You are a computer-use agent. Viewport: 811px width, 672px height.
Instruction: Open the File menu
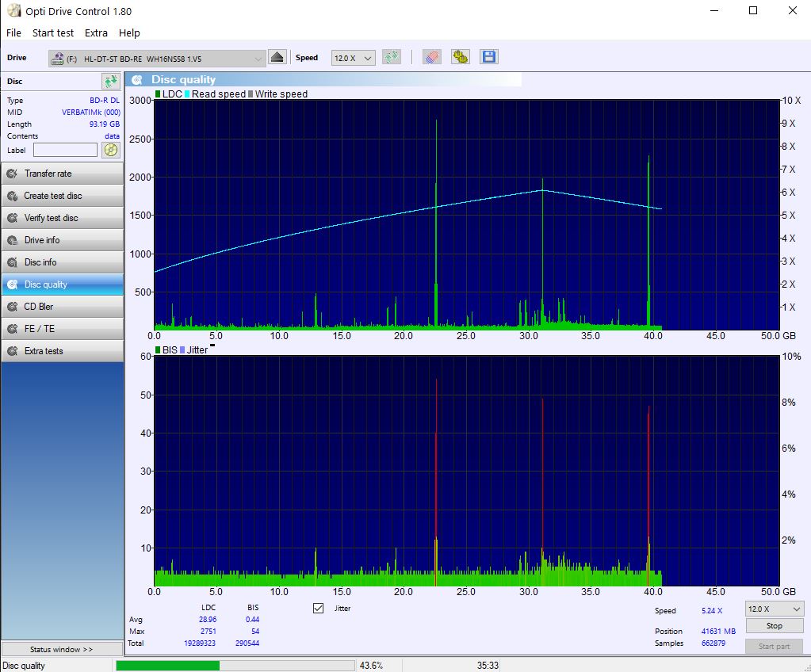coord(13,32)
